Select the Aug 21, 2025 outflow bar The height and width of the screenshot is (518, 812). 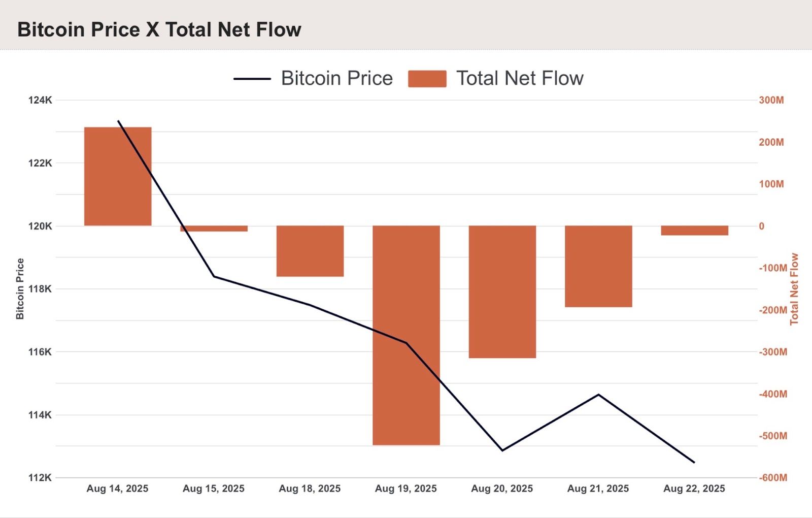(598, 266)
